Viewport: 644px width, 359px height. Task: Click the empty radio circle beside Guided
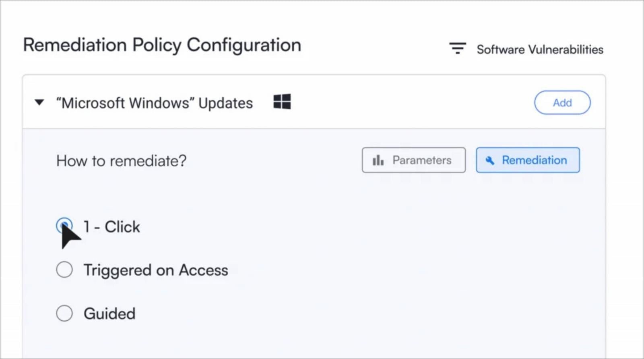pos(64,313)
